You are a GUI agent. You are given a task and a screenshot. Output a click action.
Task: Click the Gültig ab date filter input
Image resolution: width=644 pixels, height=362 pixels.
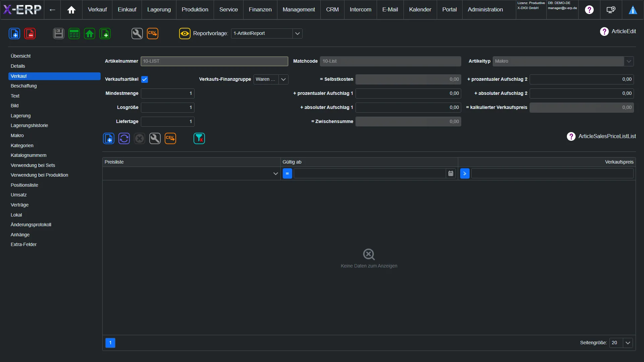370,174
